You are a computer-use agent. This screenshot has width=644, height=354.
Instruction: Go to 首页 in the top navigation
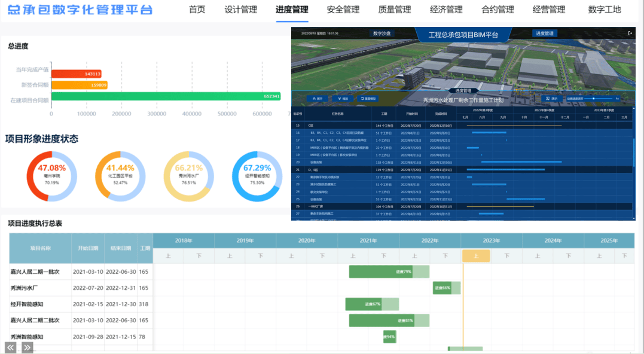(x=197, y=10)
